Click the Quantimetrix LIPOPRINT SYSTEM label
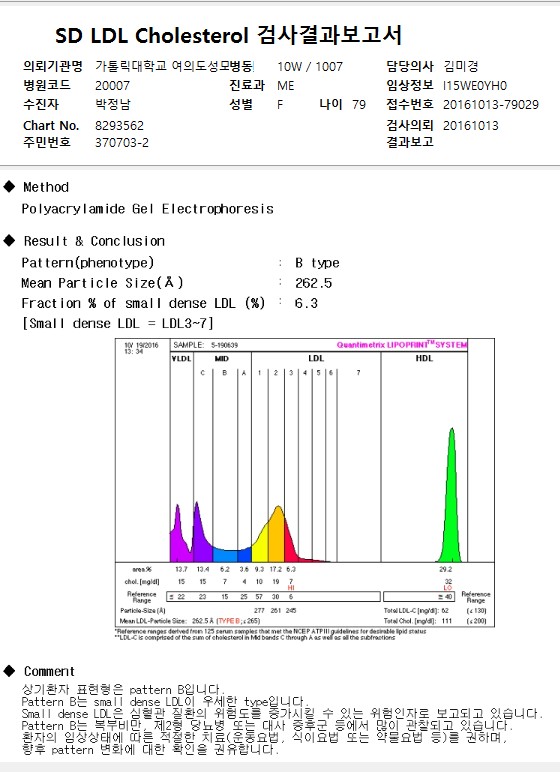Screen dimensions: 560x772 pos(401,345)
